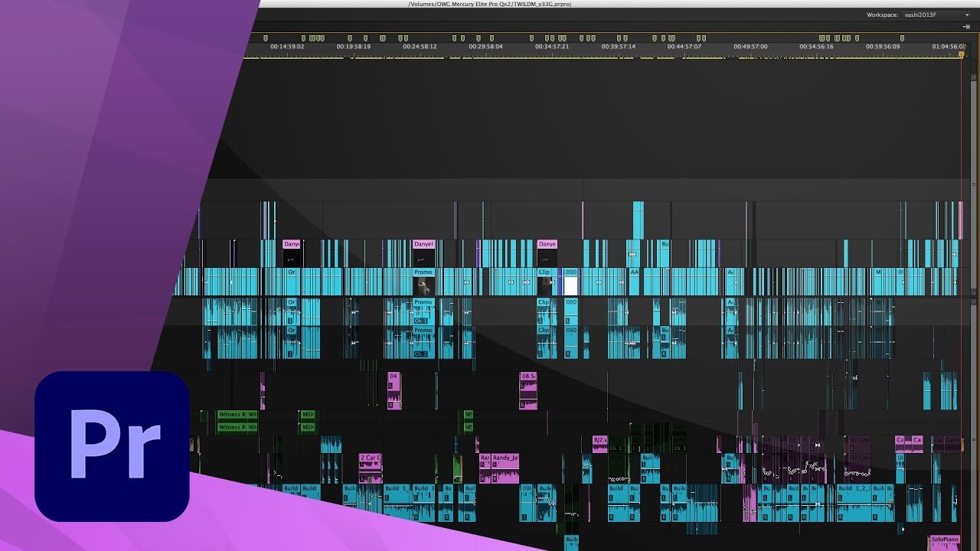Click ruler timecode 00:49:57:00
This screenshot has width=980, height=551.
click(750, 47)
